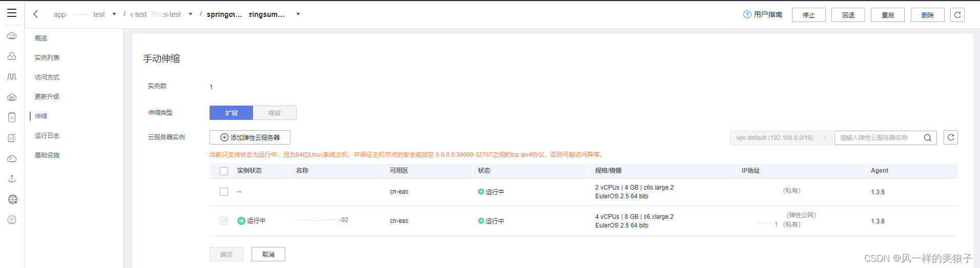Image resolution: width=980 pixels, height=268 pixels.
Task: Refresh the cloud server list
Action: (x=951, y=137)
